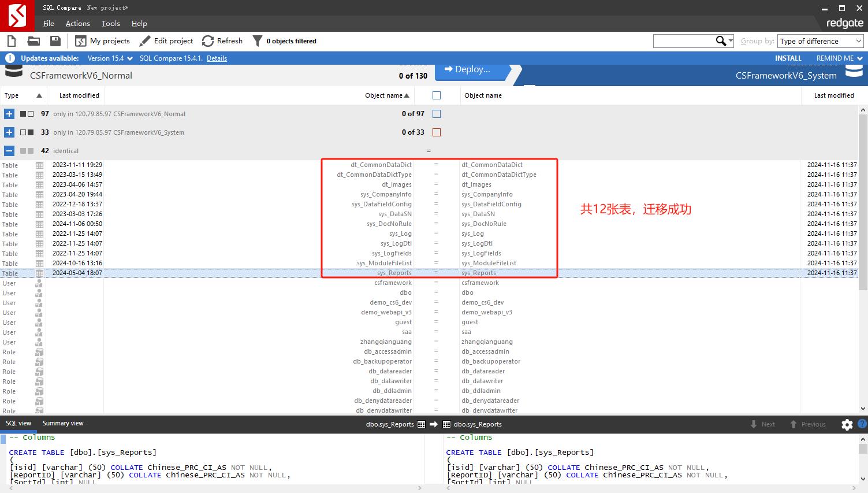Open the Group by Type of difference dropdown
Image resolution: width=868 pixels, height=493 pixels.
pyautogui.click(x=820, y=41)
